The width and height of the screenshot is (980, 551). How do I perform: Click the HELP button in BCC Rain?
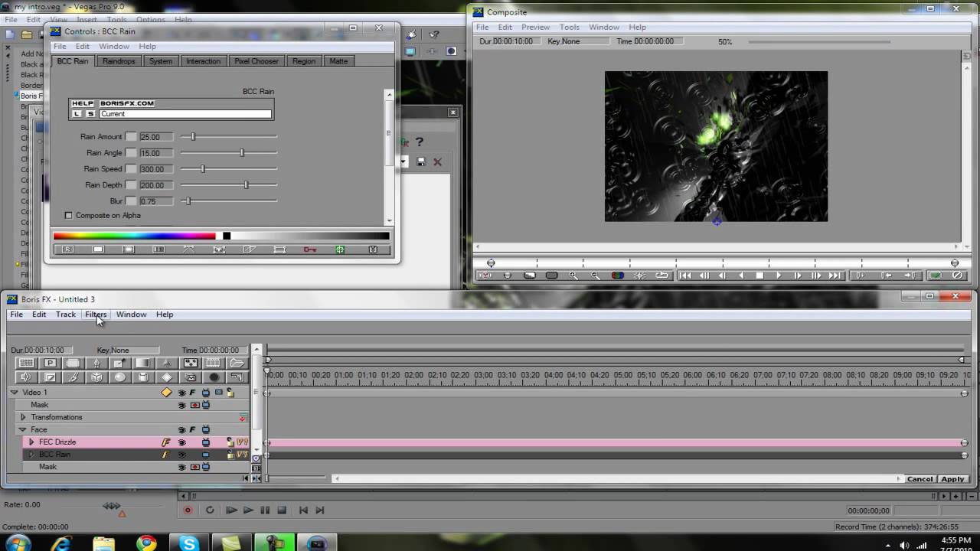(83, 103)
